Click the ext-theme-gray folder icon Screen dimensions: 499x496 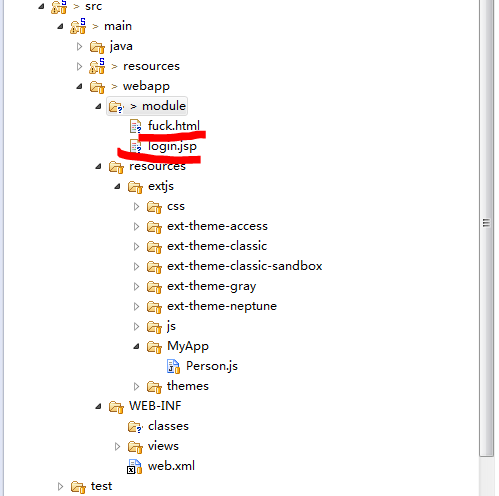tap(154, 287)
